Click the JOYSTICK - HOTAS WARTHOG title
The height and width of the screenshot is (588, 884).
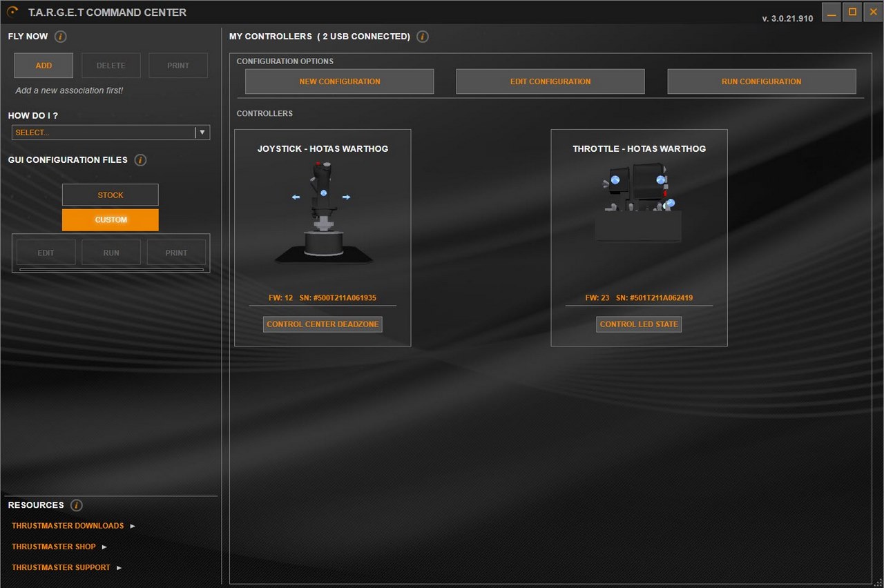pyautogui.click(x=323, y=148)
